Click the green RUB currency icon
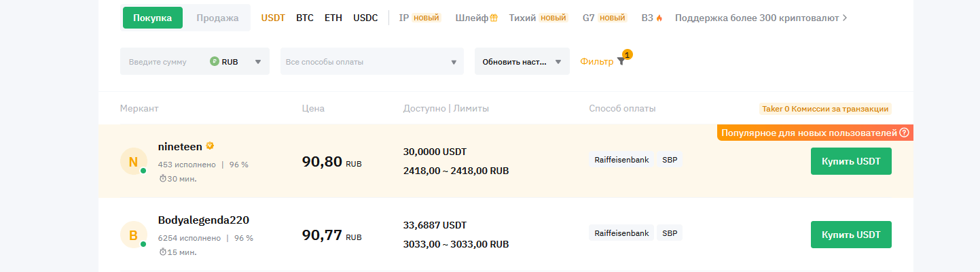The width and height of the screenshot is (980, 272). 215,62
